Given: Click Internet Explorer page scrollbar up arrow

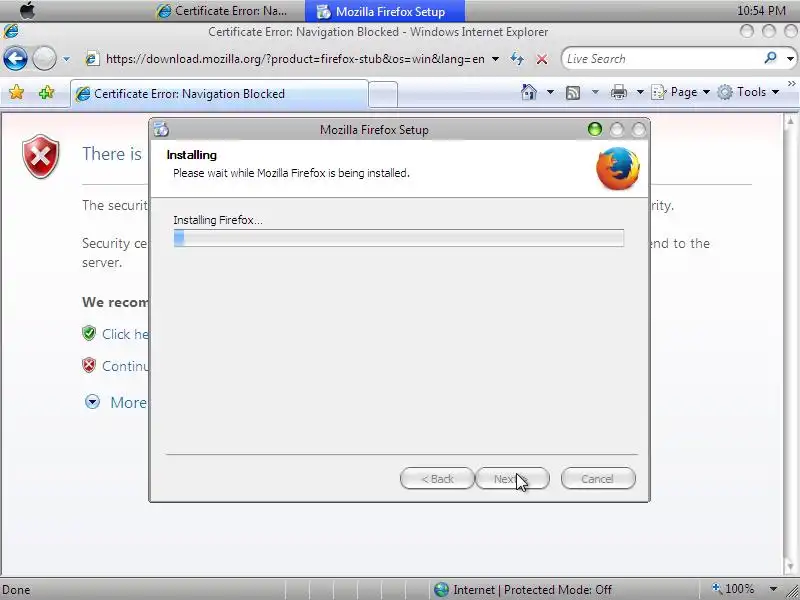Looking at the screenshot, I should [x=790, y=121].
